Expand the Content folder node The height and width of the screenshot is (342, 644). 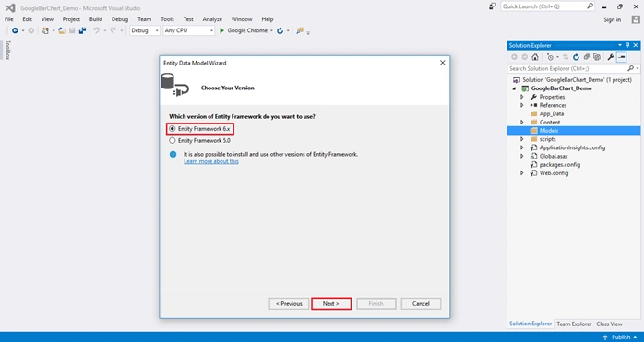(522, 123)
